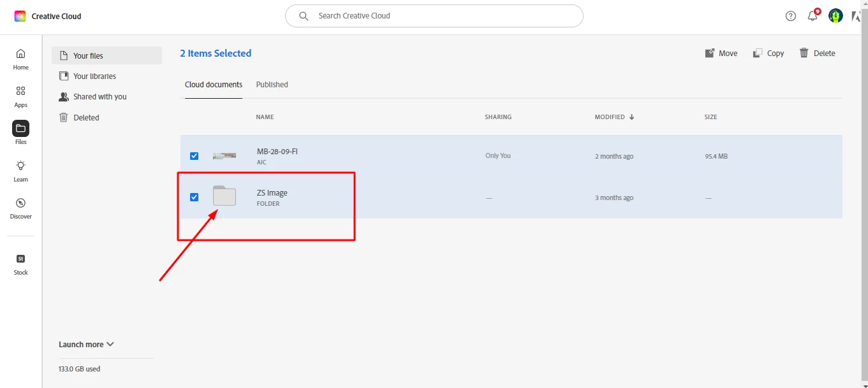The width and height of the screenshot is (868, 388).
Task: Switch to Cloud documents tab
Action: [x=214, y=85]
